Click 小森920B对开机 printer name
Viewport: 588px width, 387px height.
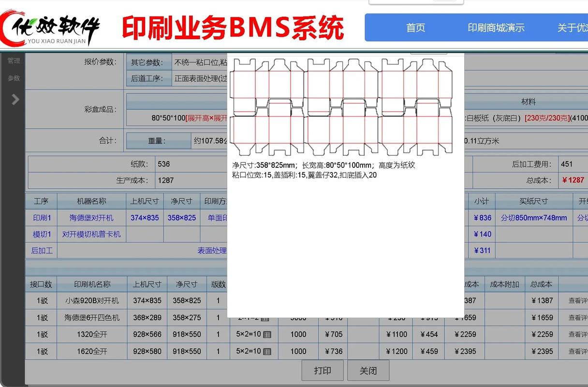[92, 300]
